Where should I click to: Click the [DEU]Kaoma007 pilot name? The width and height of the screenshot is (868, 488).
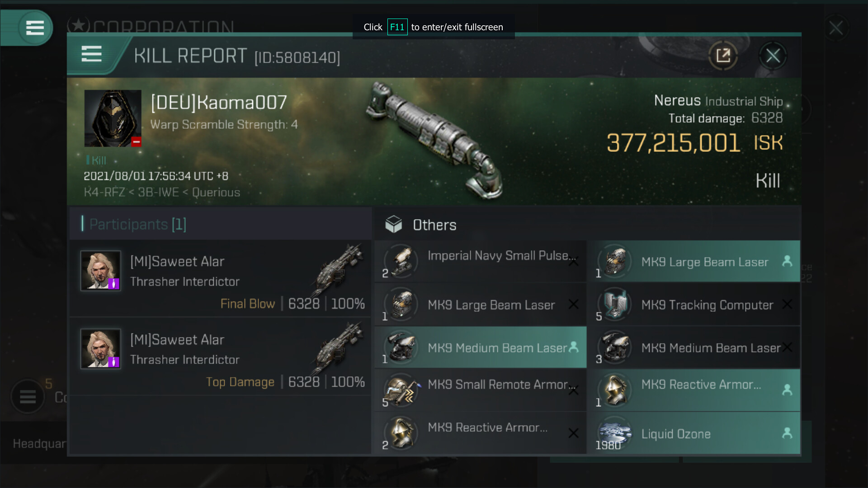pyautogui.click(x=219, y=103)
